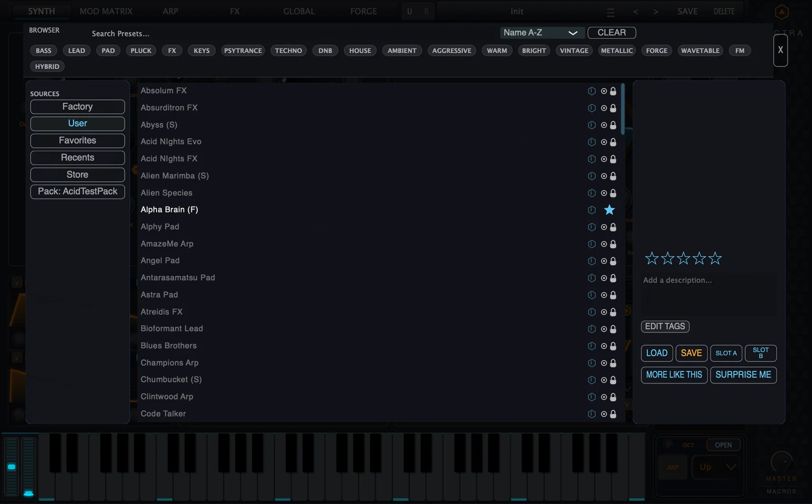This screenshot has width=812, height=504.
Task: Click the plus icon on Absurditron FX row
Action: click(604, 108)
